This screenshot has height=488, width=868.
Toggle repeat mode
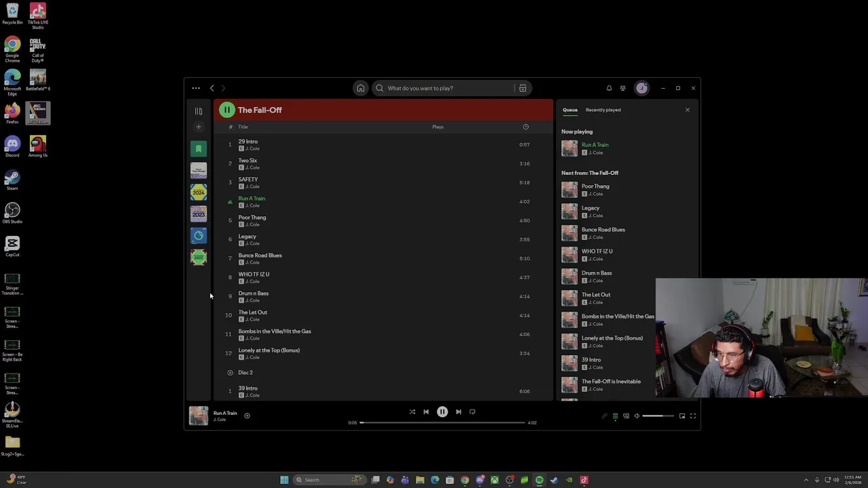click(x=472, y=411)
